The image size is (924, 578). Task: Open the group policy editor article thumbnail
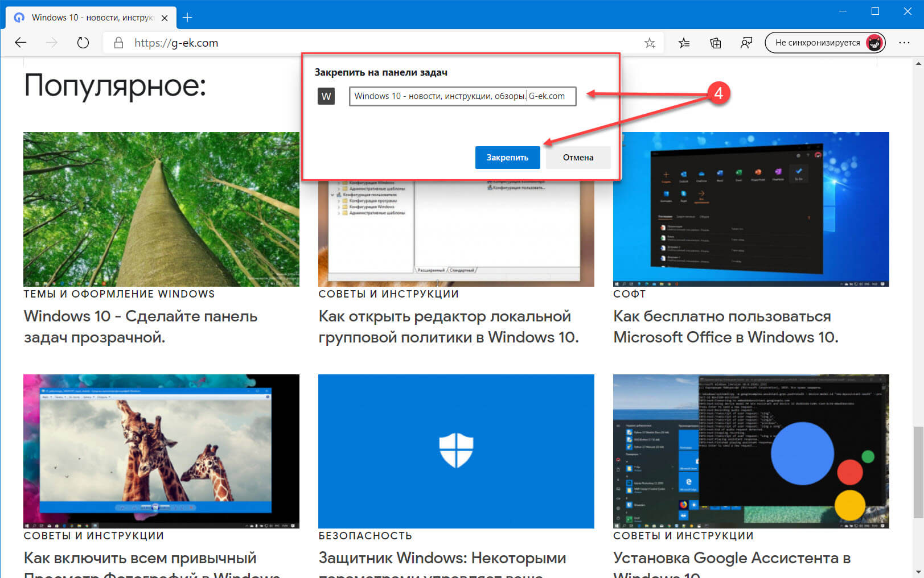pos(456,233)
